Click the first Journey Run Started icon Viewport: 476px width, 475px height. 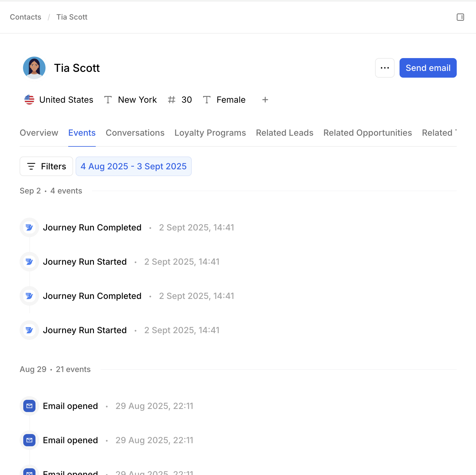[29, 262]
